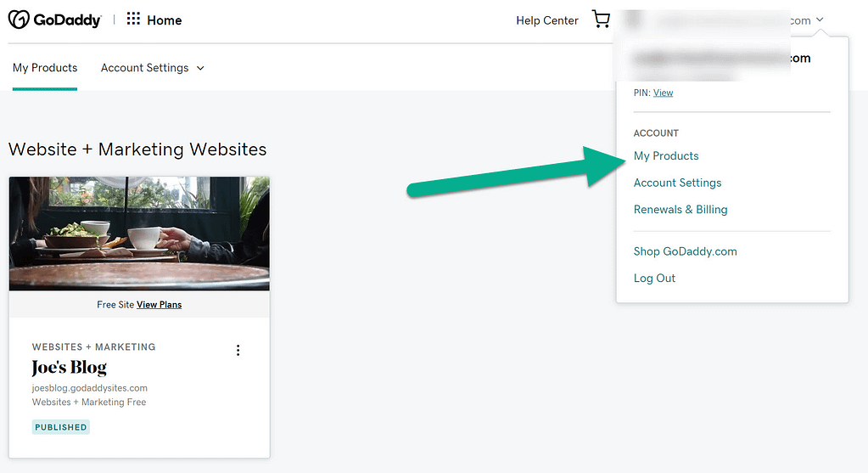Open the apps grid icon beside Home
868x473 pixels.
133,19
